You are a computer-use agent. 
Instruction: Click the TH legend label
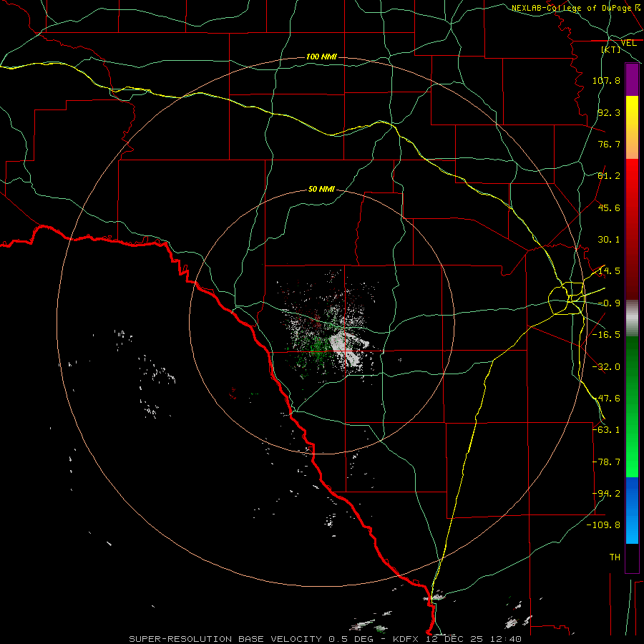click(615, 557)
